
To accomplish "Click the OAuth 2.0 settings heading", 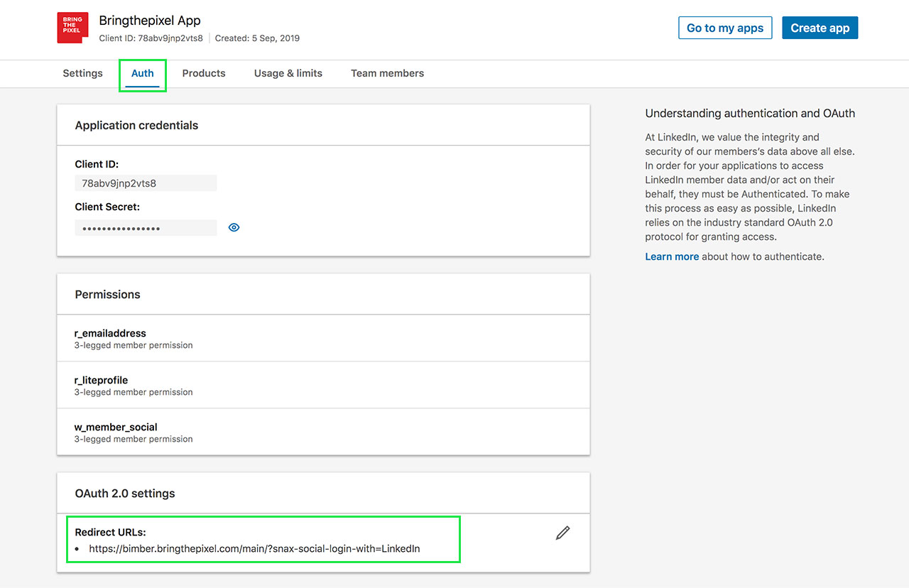I will tap(124, 493).
